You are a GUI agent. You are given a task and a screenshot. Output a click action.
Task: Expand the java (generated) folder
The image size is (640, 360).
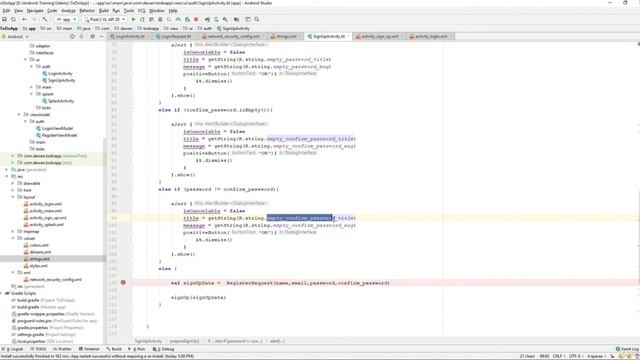[7, 169]
